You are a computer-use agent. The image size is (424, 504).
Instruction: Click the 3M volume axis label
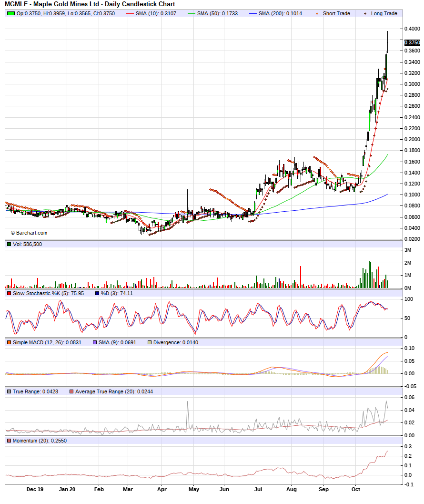[x=408, y=250]
